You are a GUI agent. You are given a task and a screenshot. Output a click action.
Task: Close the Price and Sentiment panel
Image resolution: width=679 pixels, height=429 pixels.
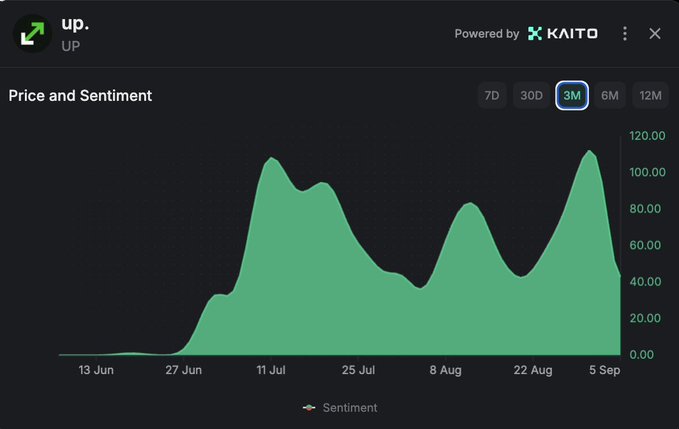click(x=655, y=33)
